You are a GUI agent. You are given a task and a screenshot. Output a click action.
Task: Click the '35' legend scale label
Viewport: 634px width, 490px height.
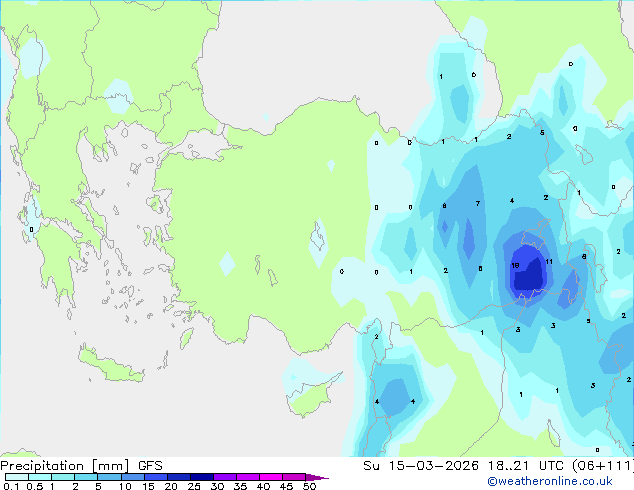(x=240, y=486)
